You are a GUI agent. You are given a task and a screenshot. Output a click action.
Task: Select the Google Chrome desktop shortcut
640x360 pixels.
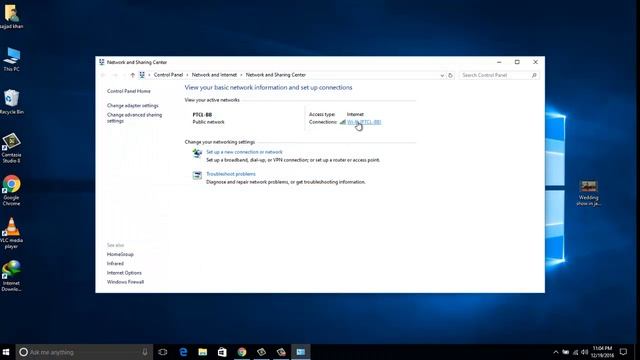pos(11,191)
